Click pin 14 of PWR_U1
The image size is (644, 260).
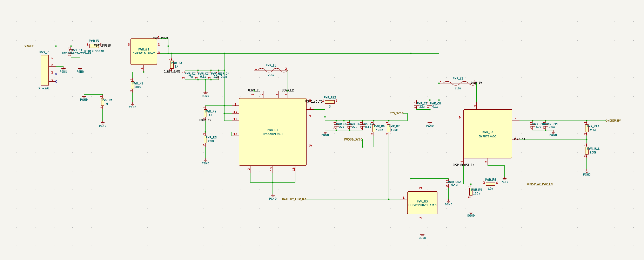pyautogui.click(x=310, y=146)
